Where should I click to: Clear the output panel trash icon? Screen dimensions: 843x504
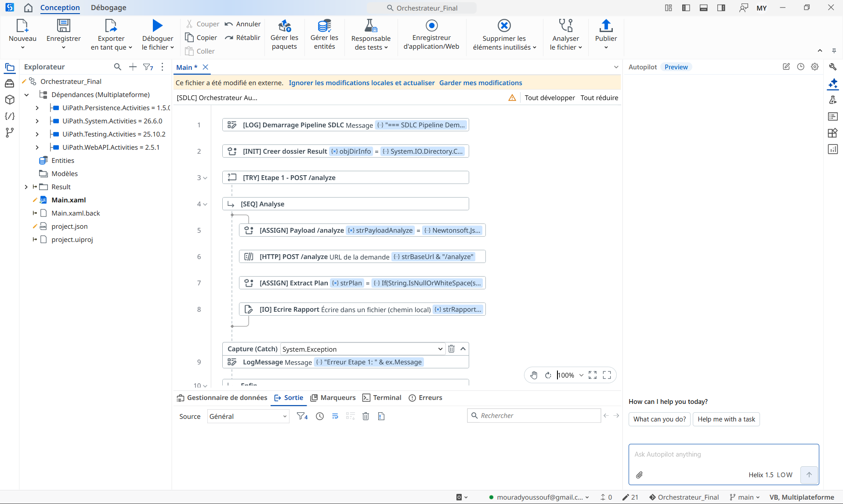(x=365, y=416)
